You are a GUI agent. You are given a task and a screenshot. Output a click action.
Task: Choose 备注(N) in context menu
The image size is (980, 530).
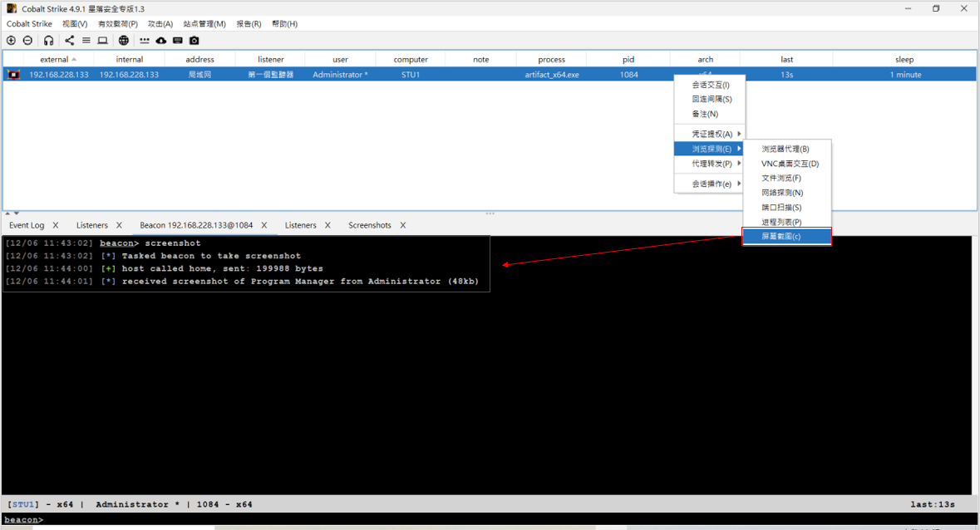709,115
